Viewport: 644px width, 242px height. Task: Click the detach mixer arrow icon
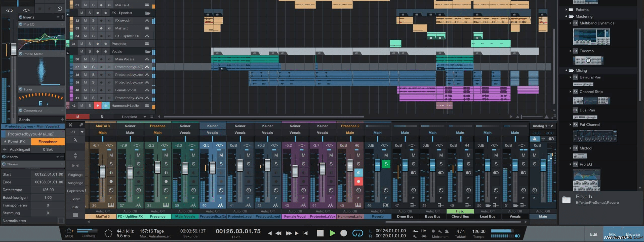[81, 125]
